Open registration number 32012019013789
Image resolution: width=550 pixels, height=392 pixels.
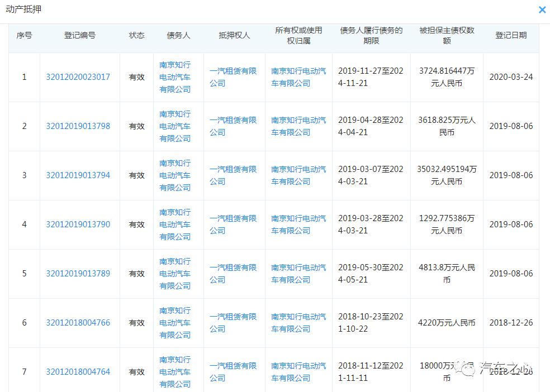(x=78, y=274)
